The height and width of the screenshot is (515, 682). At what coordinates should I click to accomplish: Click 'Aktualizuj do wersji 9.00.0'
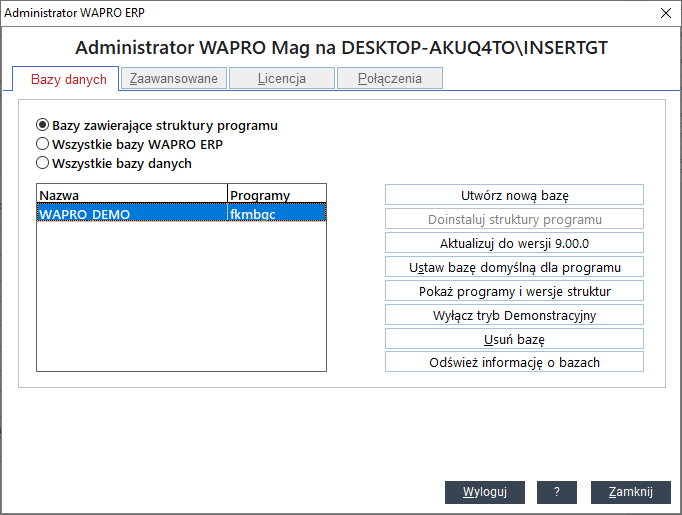coord(514,243)
